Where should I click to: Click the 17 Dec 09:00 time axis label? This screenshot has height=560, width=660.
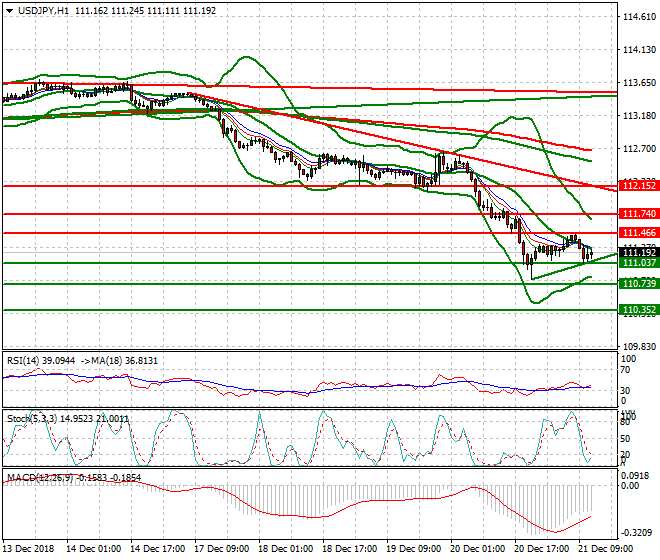coord(221,549)
